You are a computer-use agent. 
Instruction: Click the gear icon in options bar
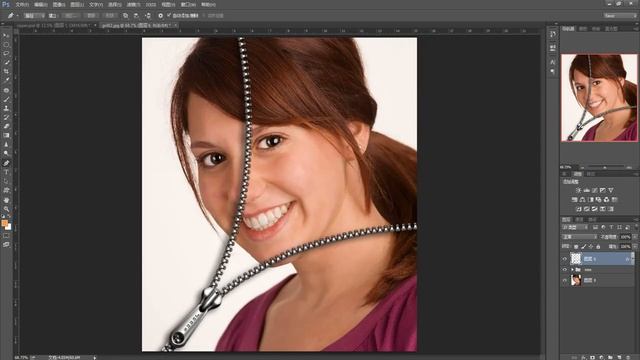point(160,16)
